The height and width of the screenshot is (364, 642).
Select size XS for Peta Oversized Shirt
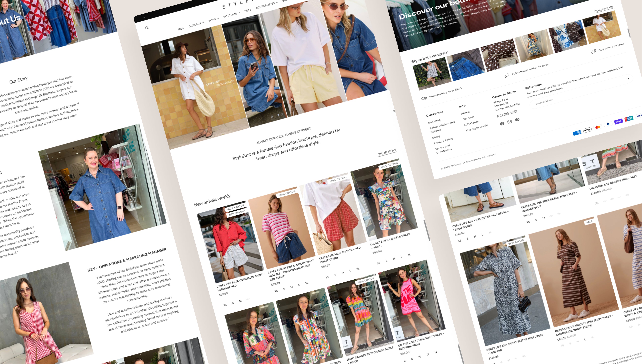point(225,305)
